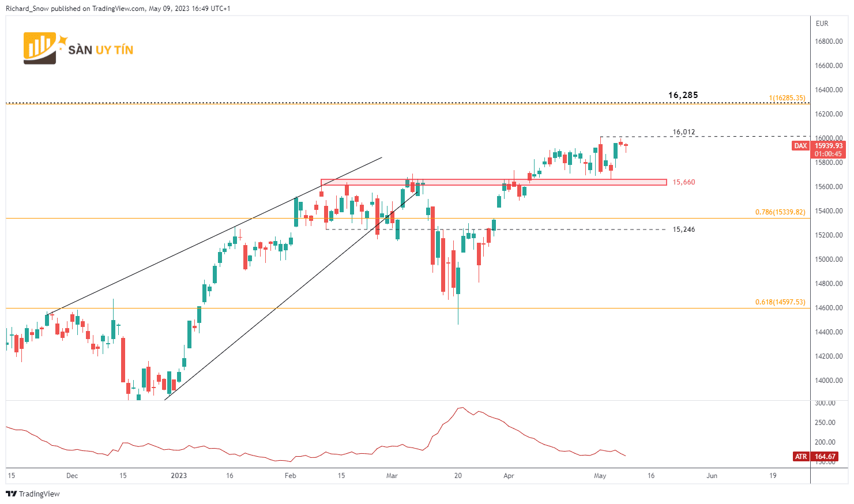Image resolution: width=854 pixels, height=504 pixels.
Task: Click the red shaded 15,660 resistance rectangle
Action: [494, 182]
